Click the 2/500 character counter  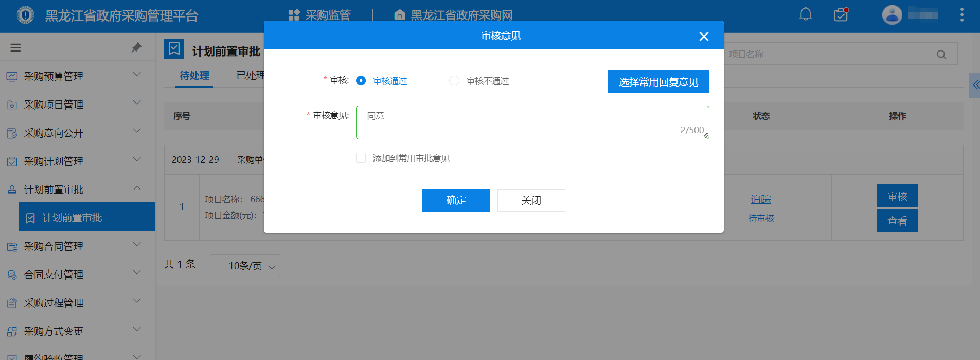(x=692, y=130)
